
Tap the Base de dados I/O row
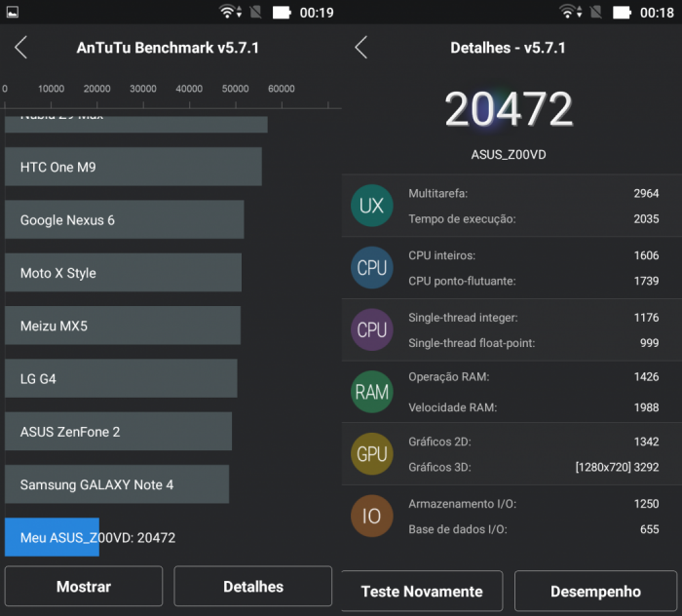point(533,529)
